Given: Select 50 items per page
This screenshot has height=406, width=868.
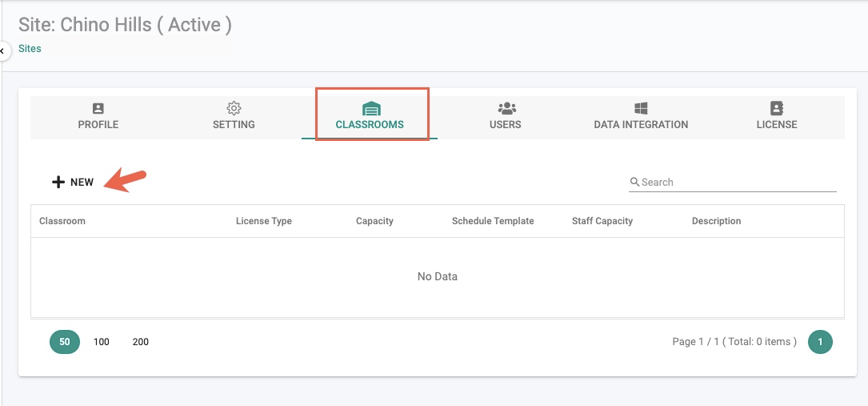Looking at the screenshot, I should click(x=65, y=342).
